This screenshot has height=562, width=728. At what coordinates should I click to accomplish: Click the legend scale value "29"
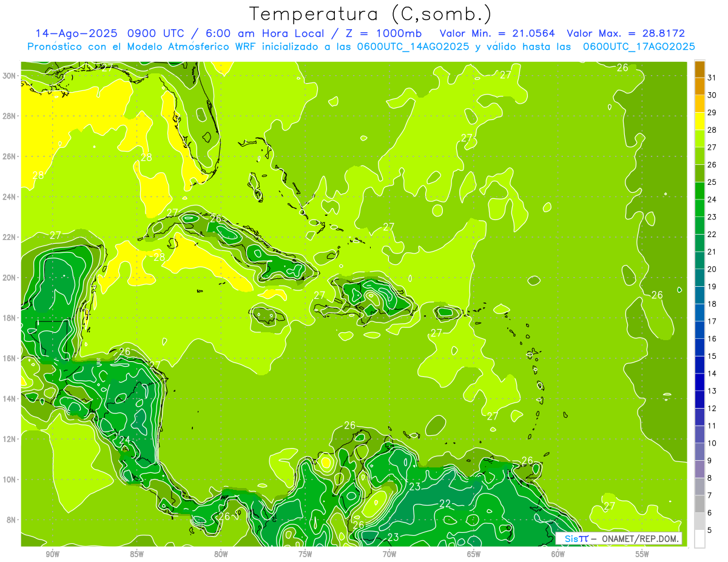[x=712, y=113]
